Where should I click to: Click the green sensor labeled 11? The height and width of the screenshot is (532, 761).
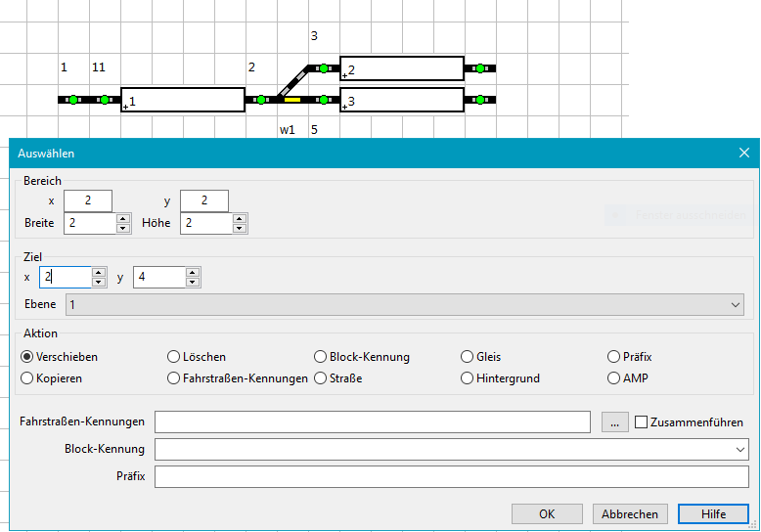coord(105,100)
